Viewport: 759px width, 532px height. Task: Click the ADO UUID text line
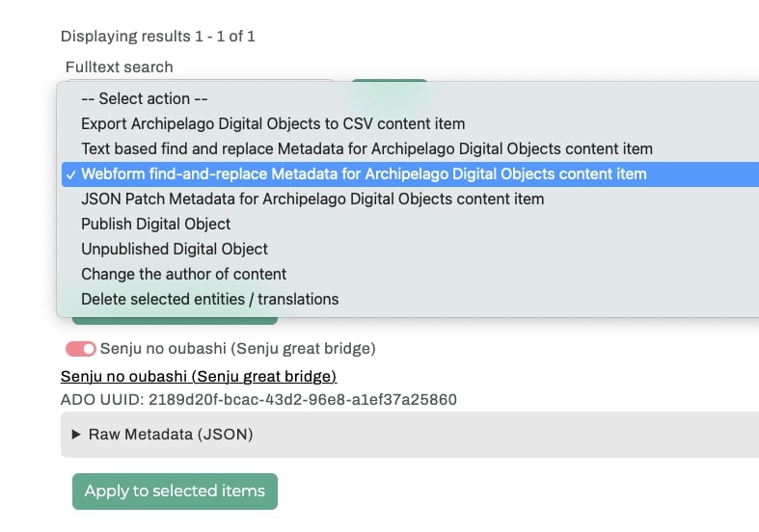click(258, 399)
